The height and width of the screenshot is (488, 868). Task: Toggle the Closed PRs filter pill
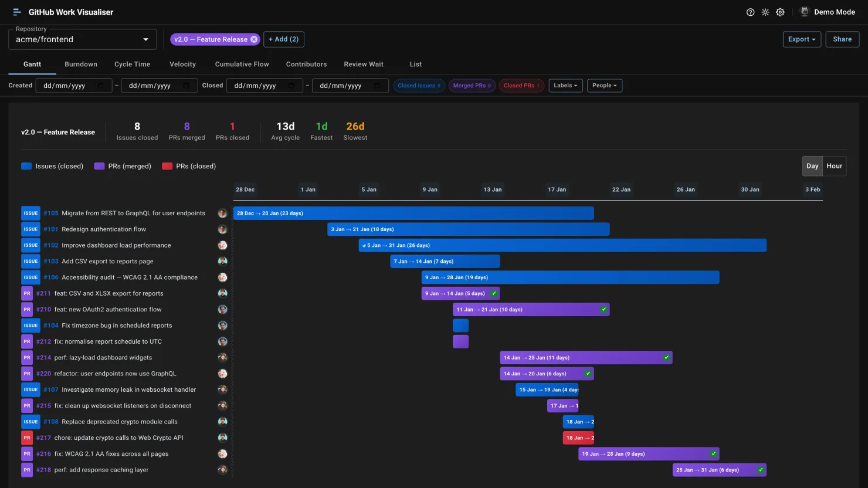pyautogui.click(x=521, y=85)
